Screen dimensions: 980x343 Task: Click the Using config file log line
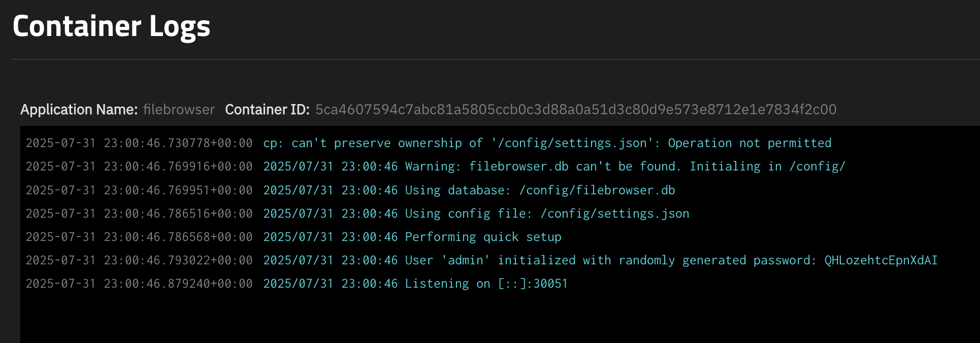476,214
